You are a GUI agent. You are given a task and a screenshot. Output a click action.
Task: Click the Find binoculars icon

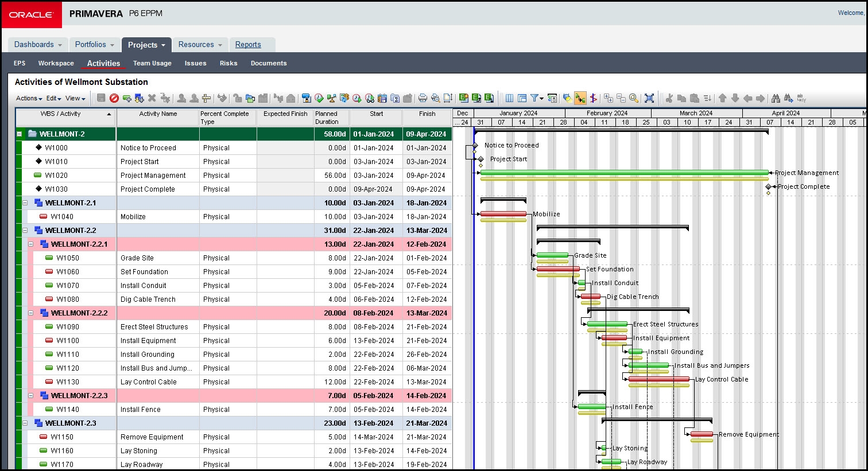[776, 98]
